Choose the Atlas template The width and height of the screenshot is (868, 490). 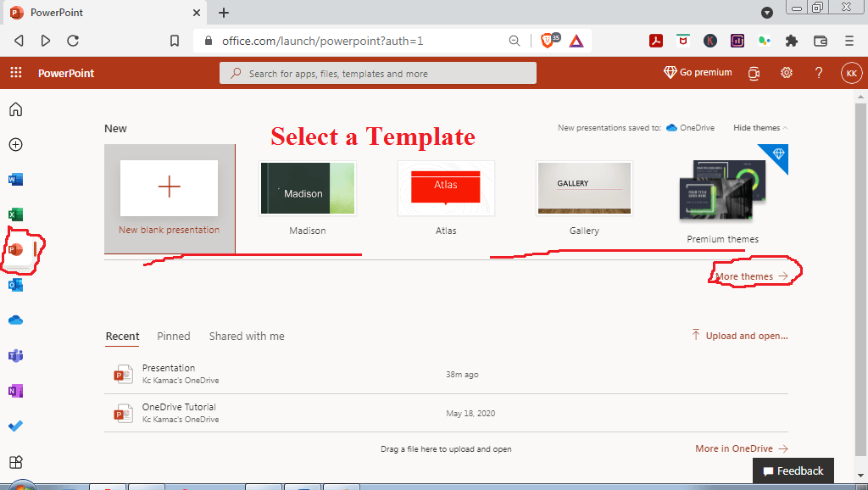446,198
